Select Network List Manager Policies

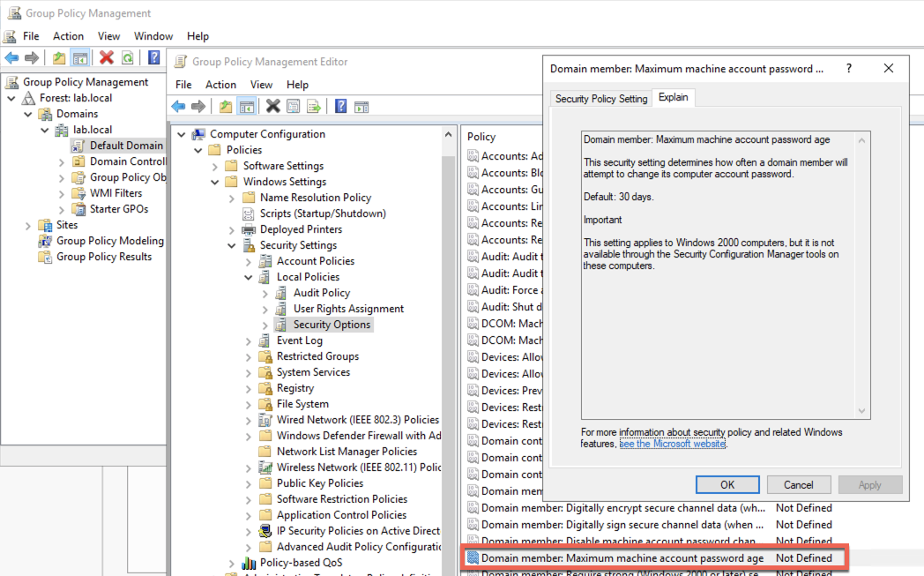pyautogui.click(x=346, y=451)
